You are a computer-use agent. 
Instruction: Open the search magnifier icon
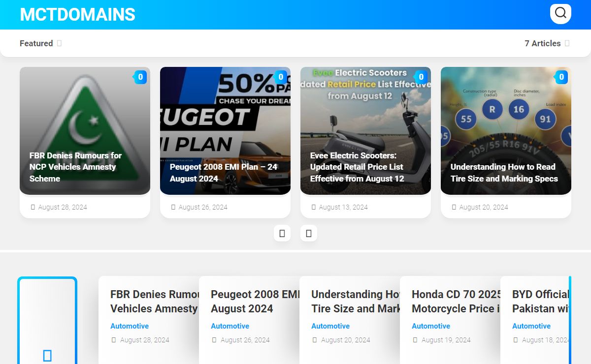[560, 13]
